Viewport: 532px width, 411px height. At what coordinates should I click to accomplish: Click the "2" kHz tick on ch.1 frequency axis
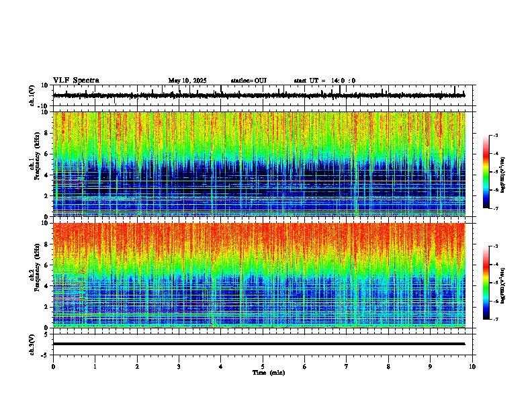tap(46, 196)
